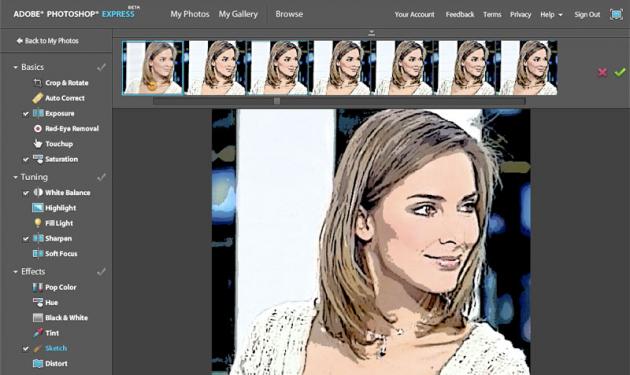This screenshot has width=630, height=375.
Task: Toggle the White Balance applied checkmark
Action: coord(26,193)
